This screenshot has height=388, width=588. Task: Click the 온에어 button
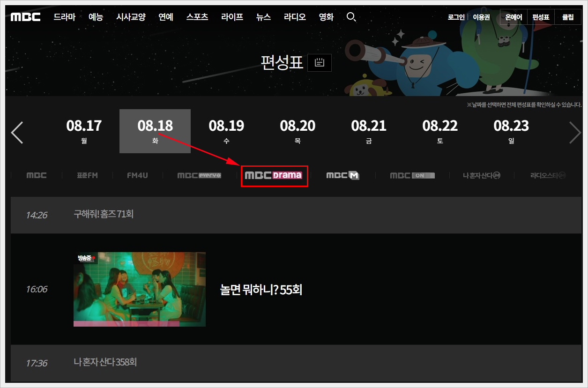514,17
